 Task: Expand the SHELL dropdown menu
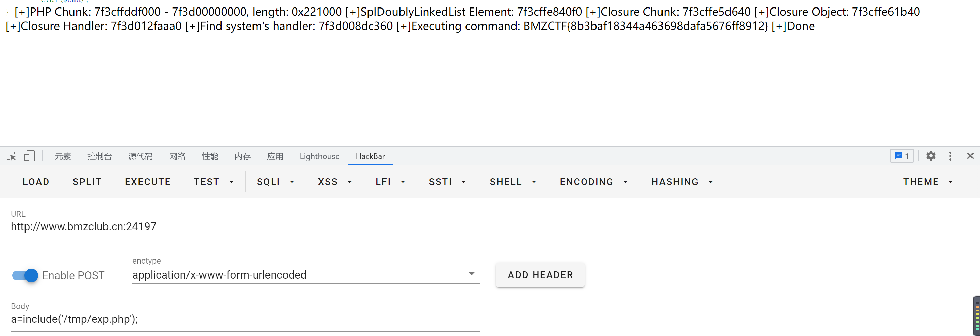pos(513,182)
